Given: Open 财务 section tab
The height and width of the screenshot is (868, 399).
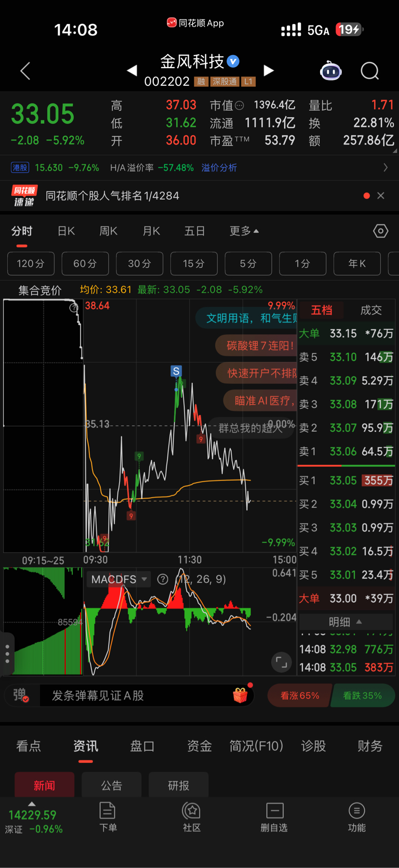Looking at the screenshot, I should click(370, 746).
